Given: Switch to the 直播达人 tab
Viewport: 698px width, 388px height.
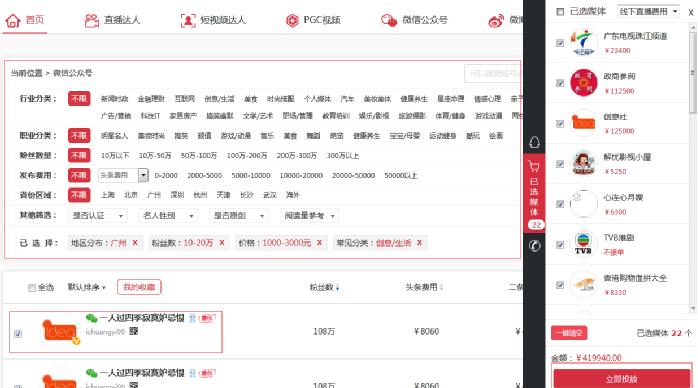Looking at the screenshot, I should coord(112,20).
